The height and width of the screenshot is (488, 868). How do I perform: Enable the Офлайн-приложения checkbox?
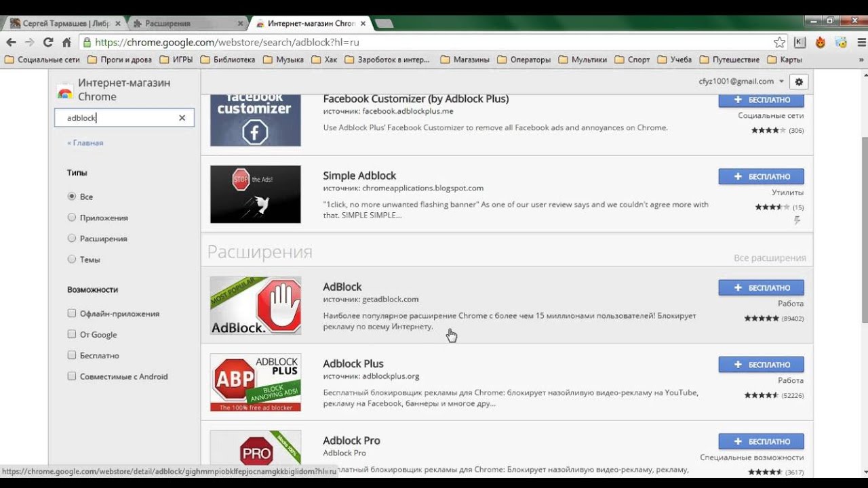71,314
